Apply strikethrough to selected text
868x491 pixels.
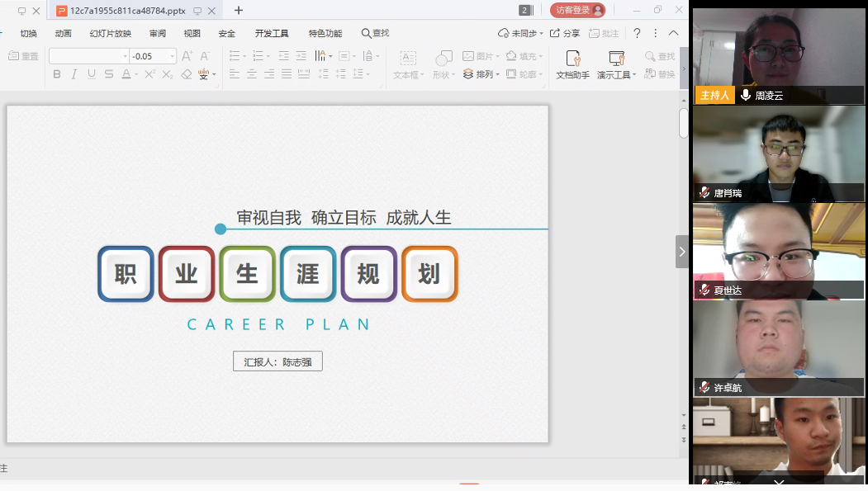point(108,74)
